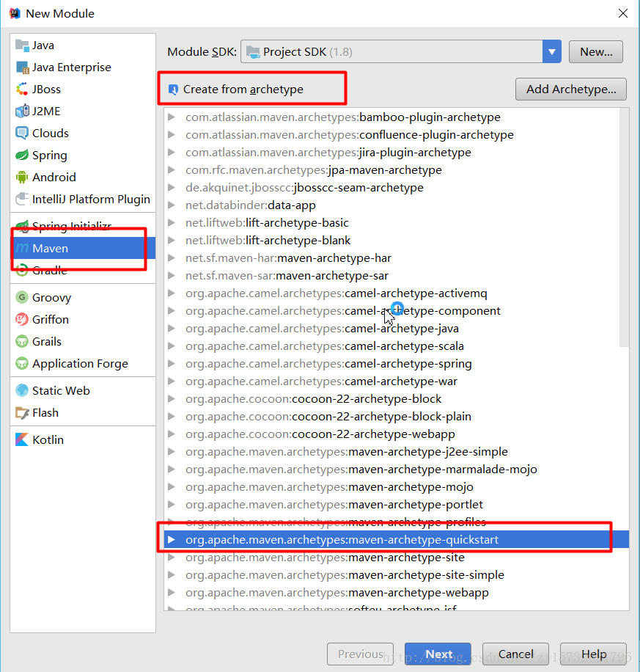Image resolution: width=640 pixels, height=672 pixels.
Task: Select maven-archetype-j2ee-simple row
Action: click(x=391, y=451)
